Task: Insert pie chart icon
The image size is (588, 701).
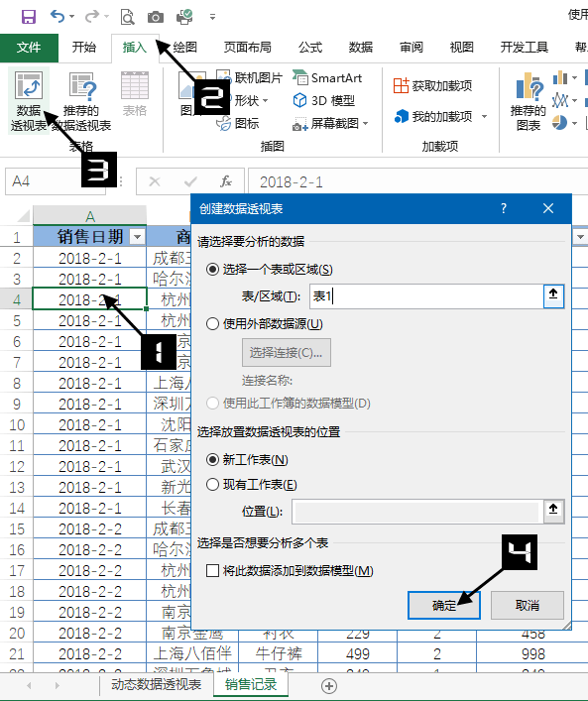Action: click(x=559, y=123)
